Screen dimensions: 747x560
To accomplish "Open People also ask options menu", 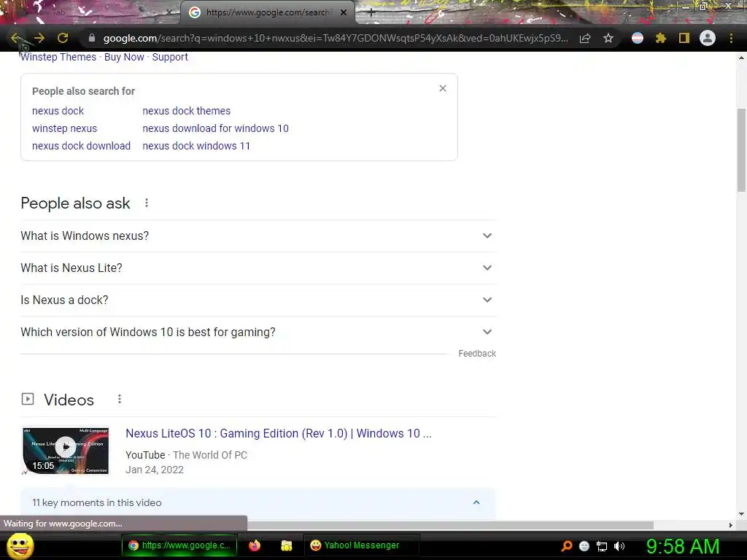I will click(147, 203).
